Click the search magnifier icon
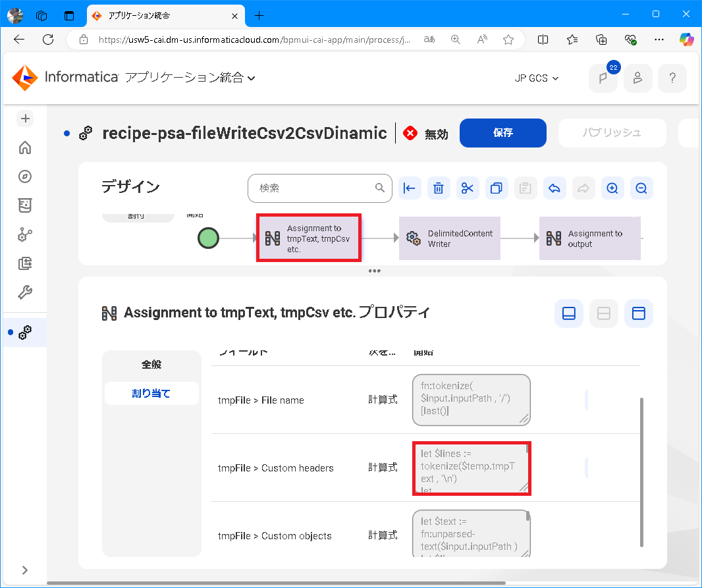 (380, 188)
